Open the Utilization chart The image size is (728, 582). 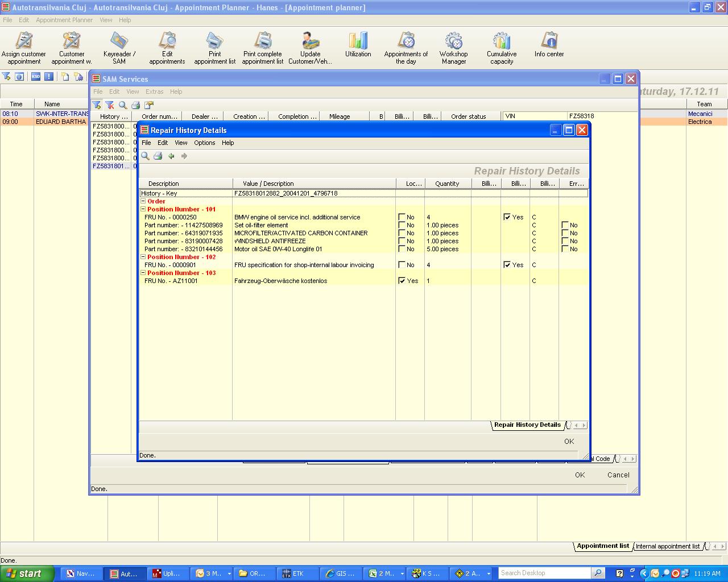click(x=358, y=44)
